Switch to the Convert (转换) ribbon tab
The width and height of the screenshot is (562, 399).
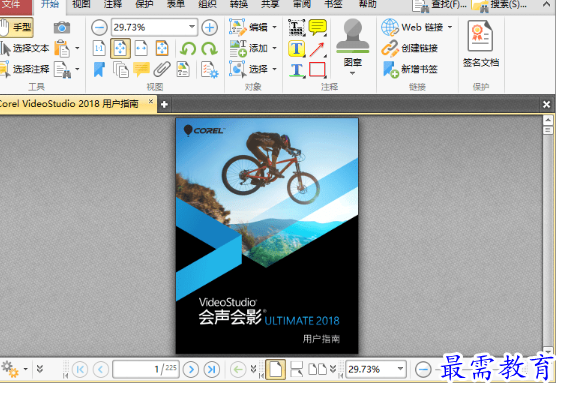[239, 4]
